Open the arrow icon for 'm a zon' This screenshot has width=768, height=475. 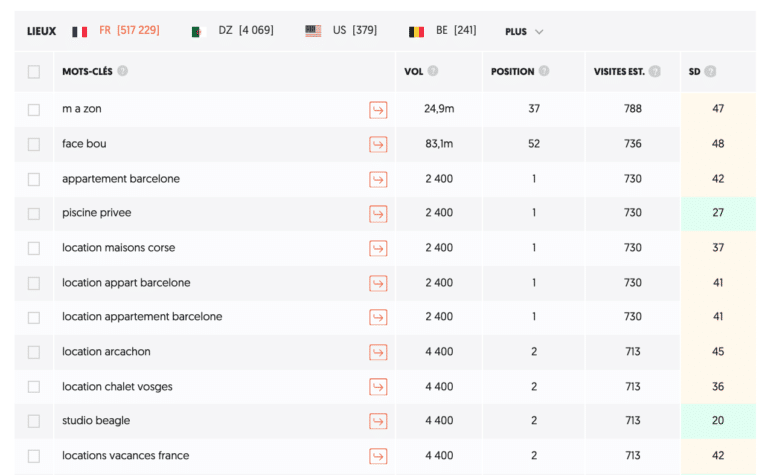click(378, 109)
